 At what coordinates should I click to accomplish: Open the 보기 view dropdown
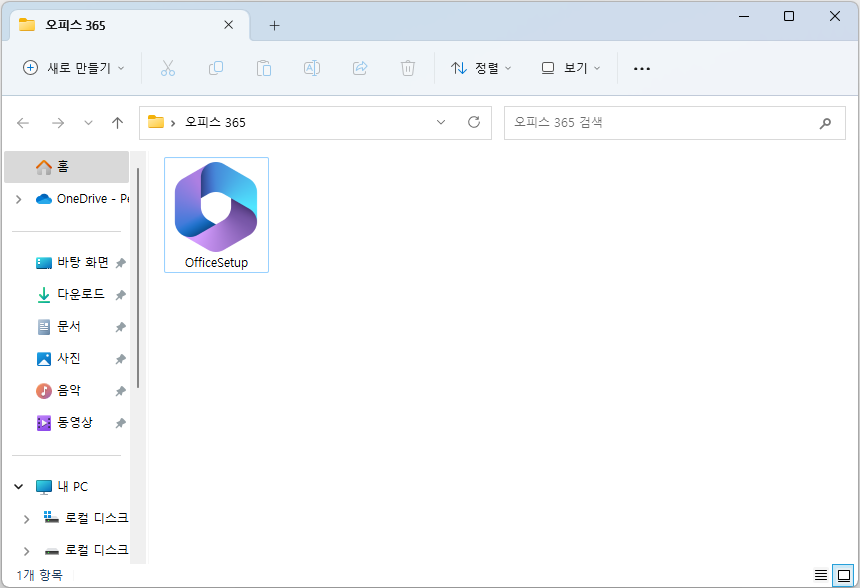tap(570, 68)
